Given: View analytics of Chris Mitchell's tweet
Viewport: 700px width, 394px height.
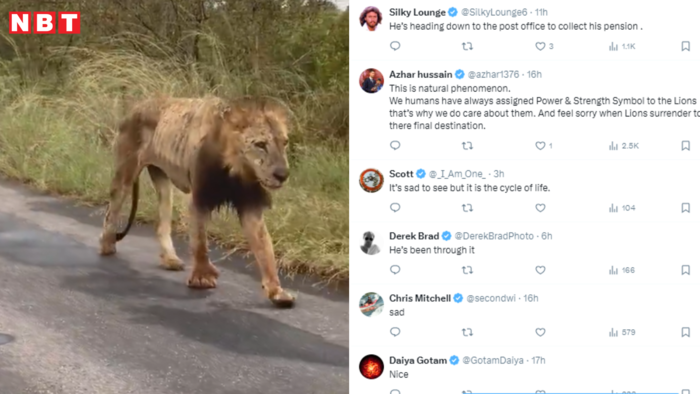Looking at the screenshot, I should click(622, 332).
